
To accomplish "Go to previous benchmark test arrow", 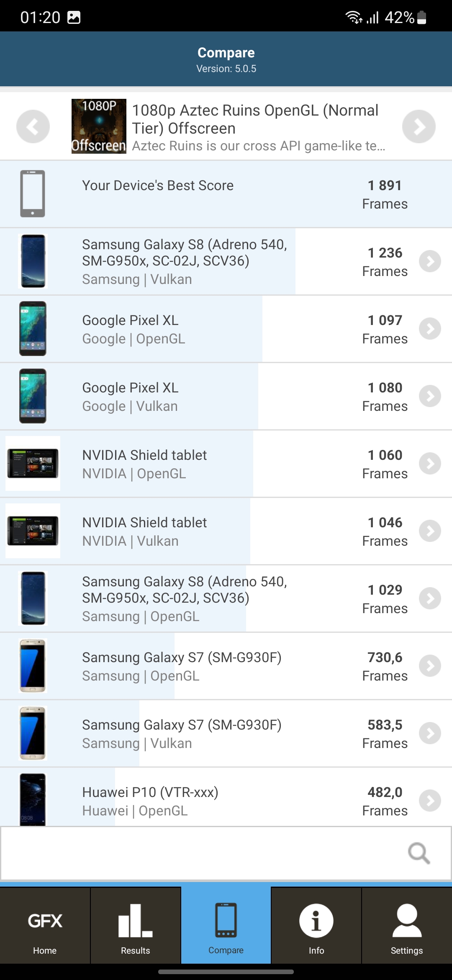I will [33, 126].
